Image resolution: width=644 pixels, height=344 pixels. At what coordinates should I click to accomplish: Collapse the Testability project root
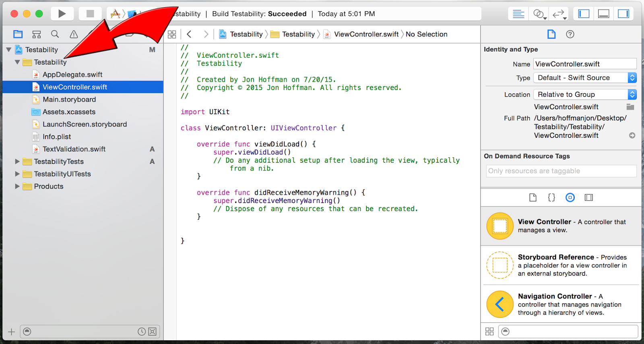click(8, 50)
